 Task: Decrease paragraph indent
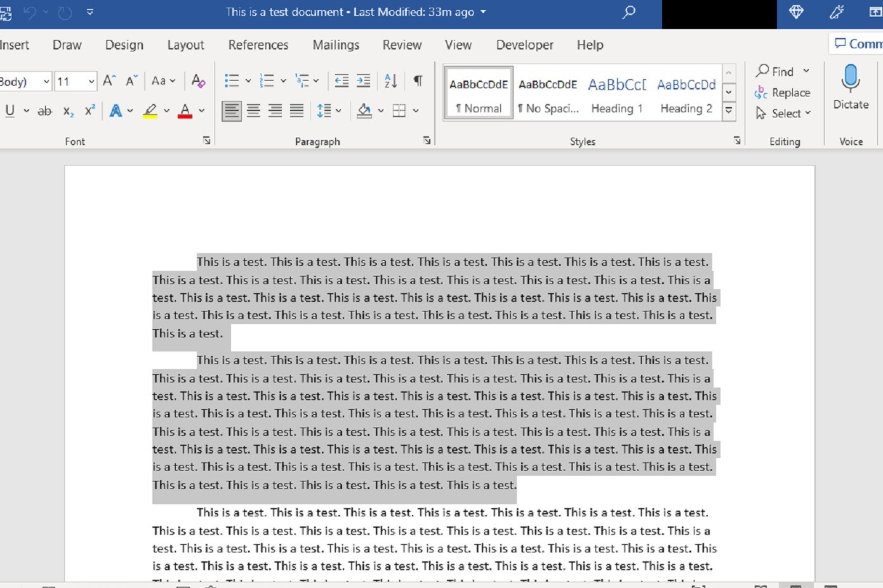pos(342,81)
